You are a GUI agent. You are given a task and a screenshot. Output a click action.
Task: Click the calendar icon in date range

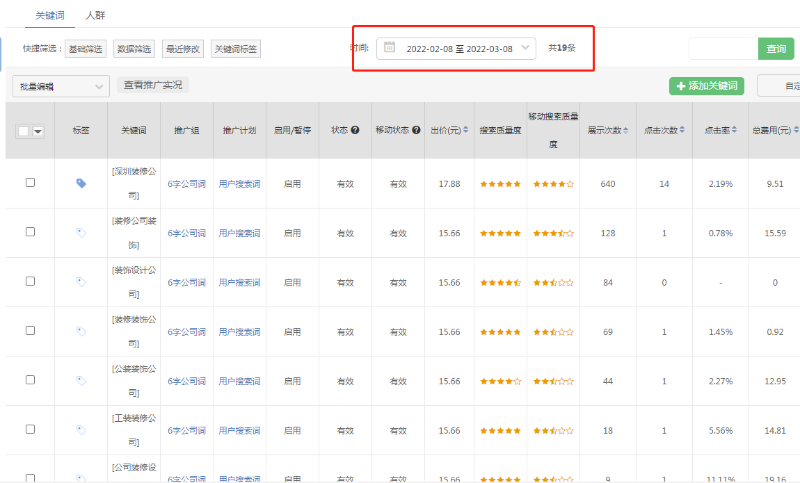(389, 47)
